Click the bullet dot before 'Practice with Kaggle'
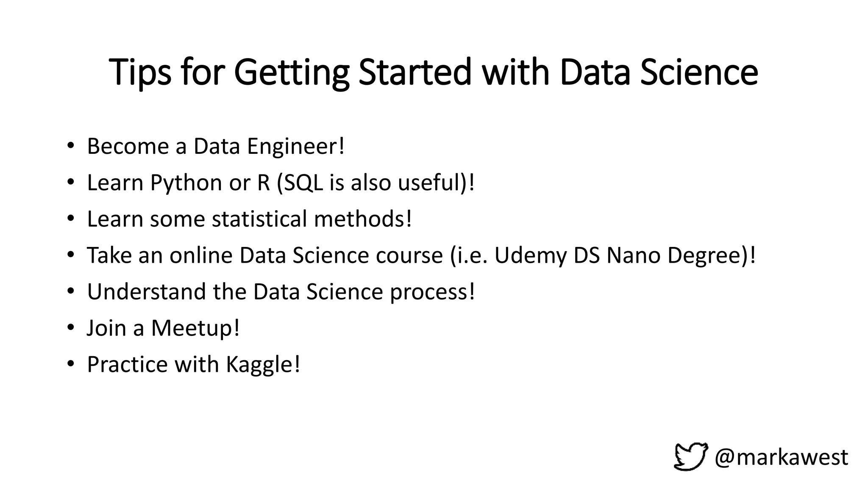The height and width of the screenshot is (488, 868). (x=70, y=364)
